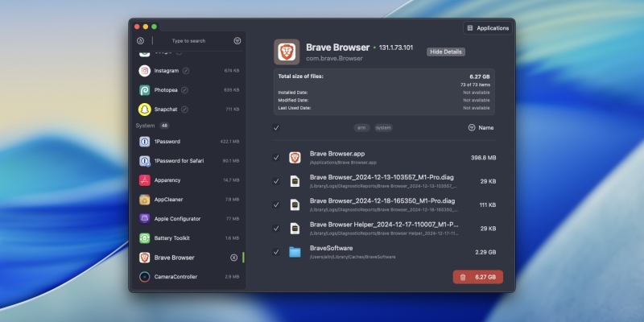Select the Apparency row in the sidebar

[x=189, y=180]
